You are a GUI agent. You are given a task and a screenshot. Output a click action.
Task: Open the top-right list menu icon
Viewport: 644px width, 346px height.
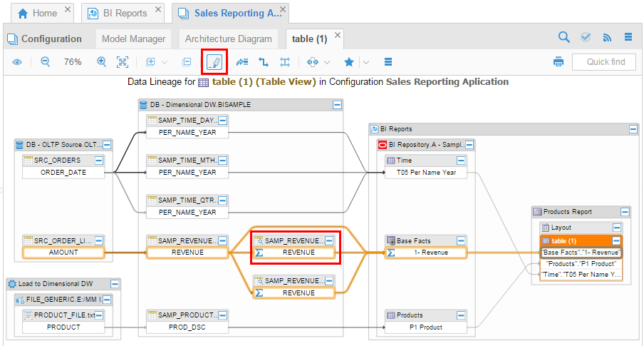tap(628, 37)
